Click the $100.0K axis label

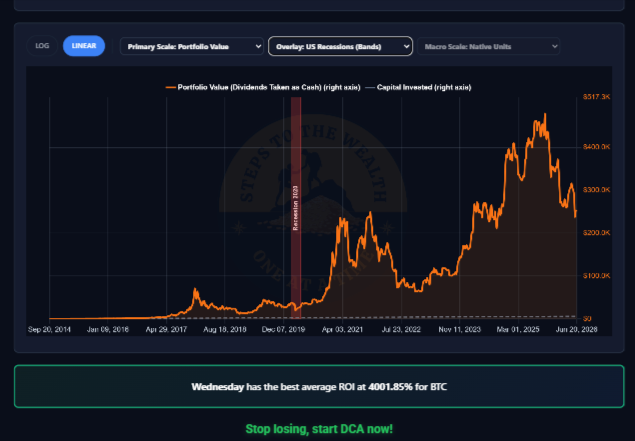(596, 276)
